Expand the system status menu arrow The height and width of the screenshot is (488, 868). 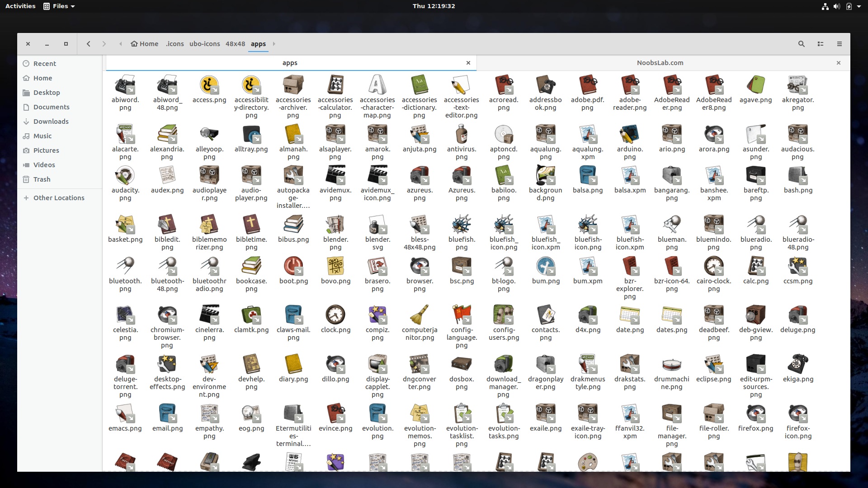(x=859, y=6)
